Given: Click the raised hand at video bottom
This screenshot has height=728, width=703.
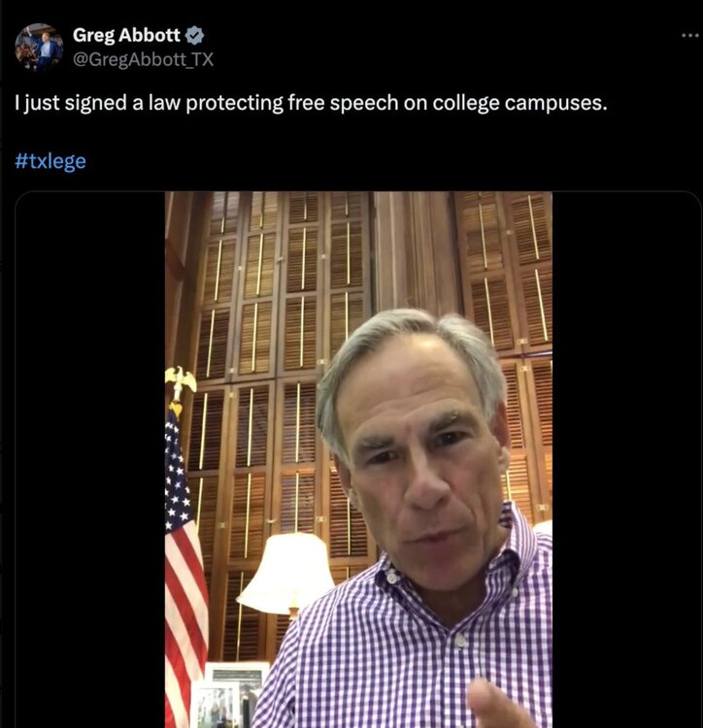Looking at the screenshot, I should [500, 703].
